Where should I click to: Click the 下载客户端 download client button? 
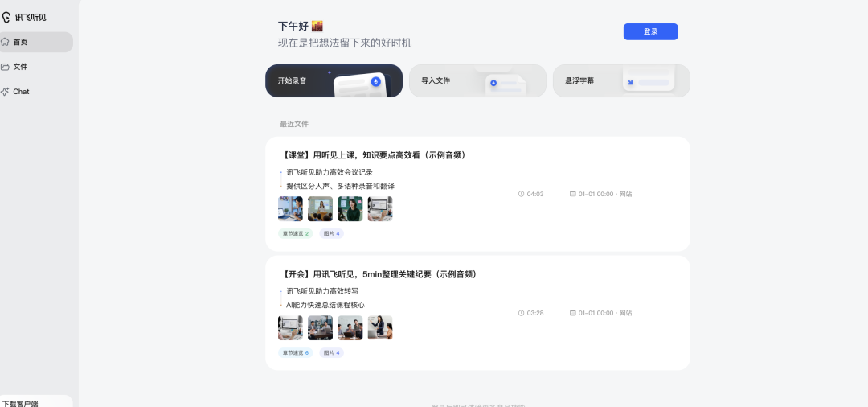pos(35,401)
